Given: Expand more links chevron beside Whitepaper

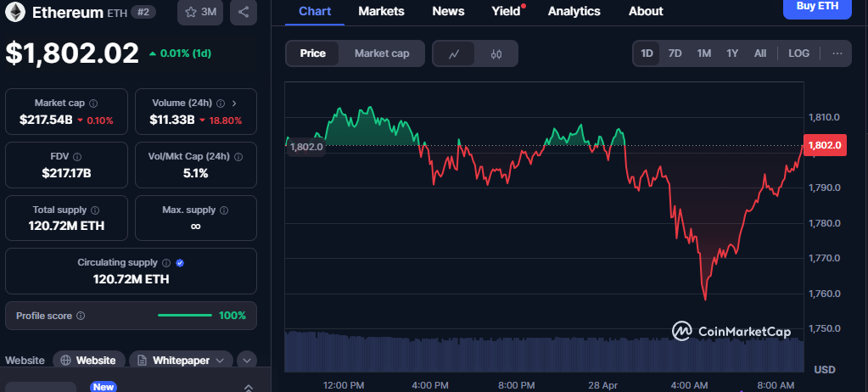Looking at the screenshot, I should pos(247,361).
